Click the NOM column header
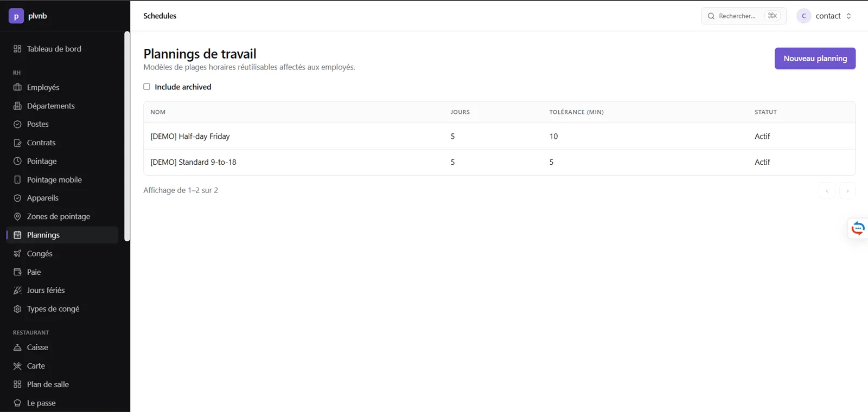The height and width of the screenshot is (412, 868). pyautogui.click(x=158, y=112)
